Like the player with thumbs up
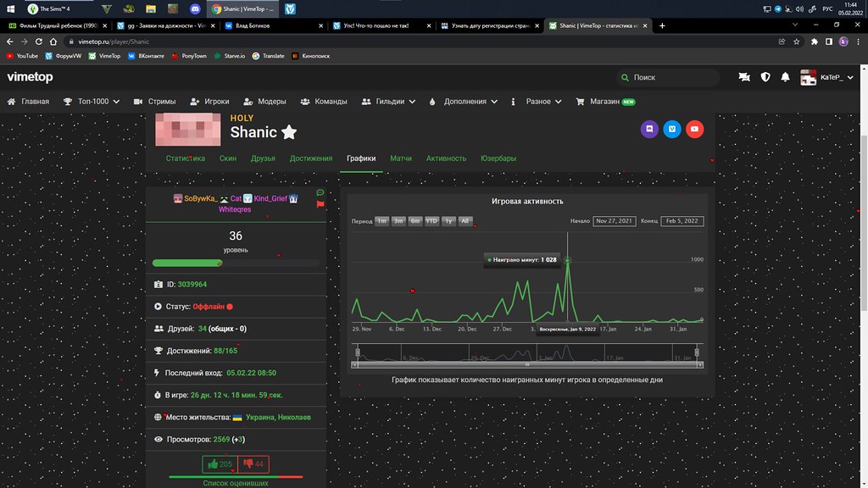Screen dimensions: 868x488 click(220, 464)
